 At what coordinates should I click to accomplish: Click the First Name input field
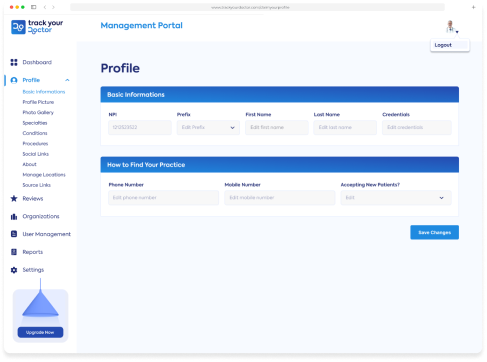[277, 128]
